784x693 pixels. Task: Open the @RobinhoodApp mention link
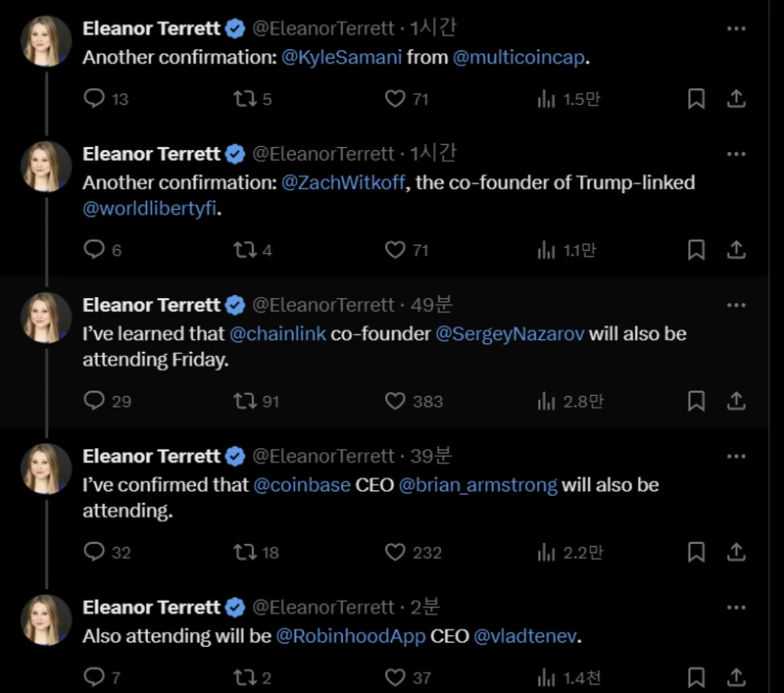click(x=351, y=636)
